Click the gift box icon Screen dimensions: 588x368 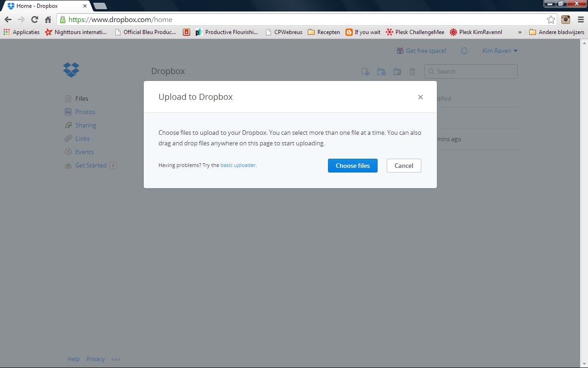(x=400, y=51)
